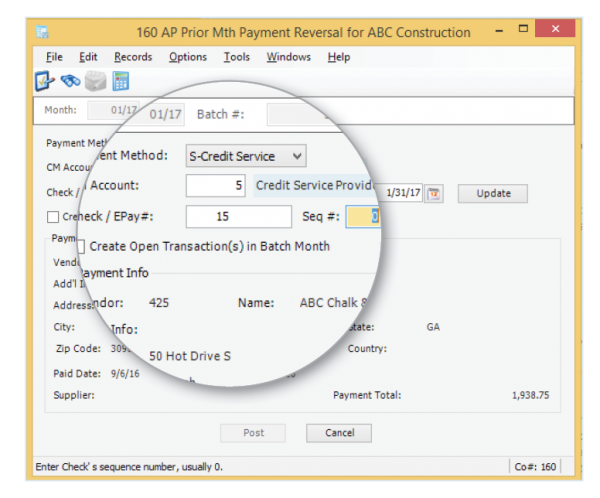Click the vendor number 425
Image resolution: width=600 pixels, height=498 pixels.
coord(159,303)
